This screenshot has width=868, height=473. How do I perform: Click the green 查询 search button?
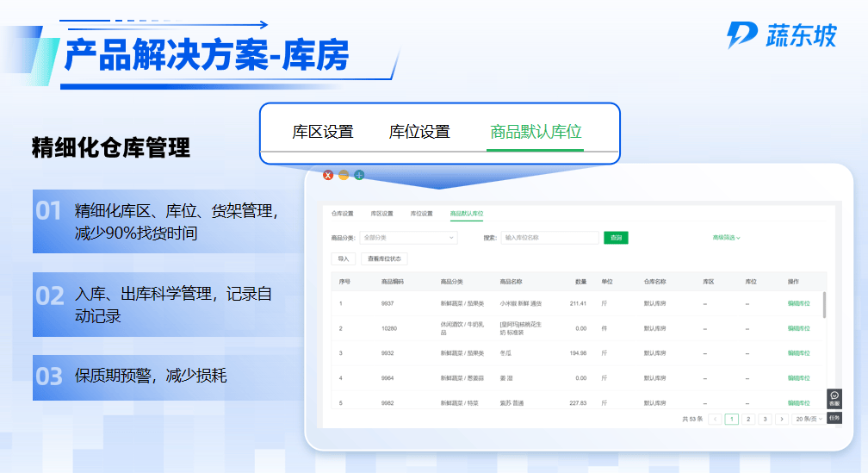(x=616, y=237)
